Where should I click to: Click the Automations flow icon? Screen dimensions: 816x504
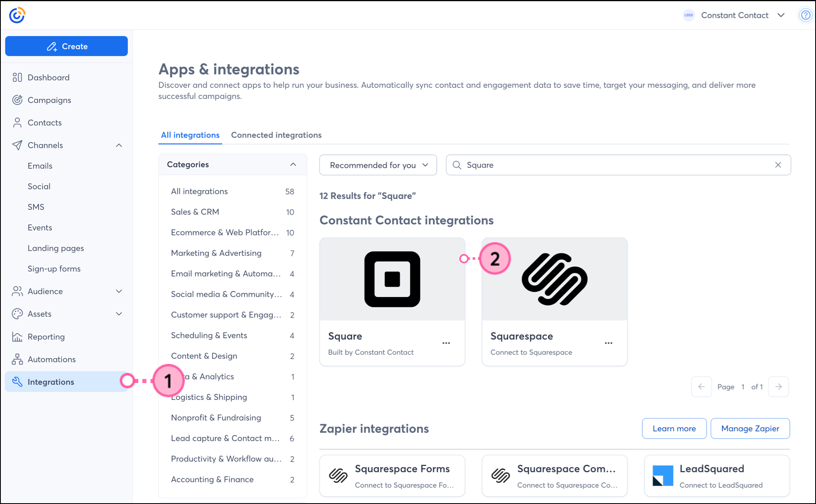[17, 359]
